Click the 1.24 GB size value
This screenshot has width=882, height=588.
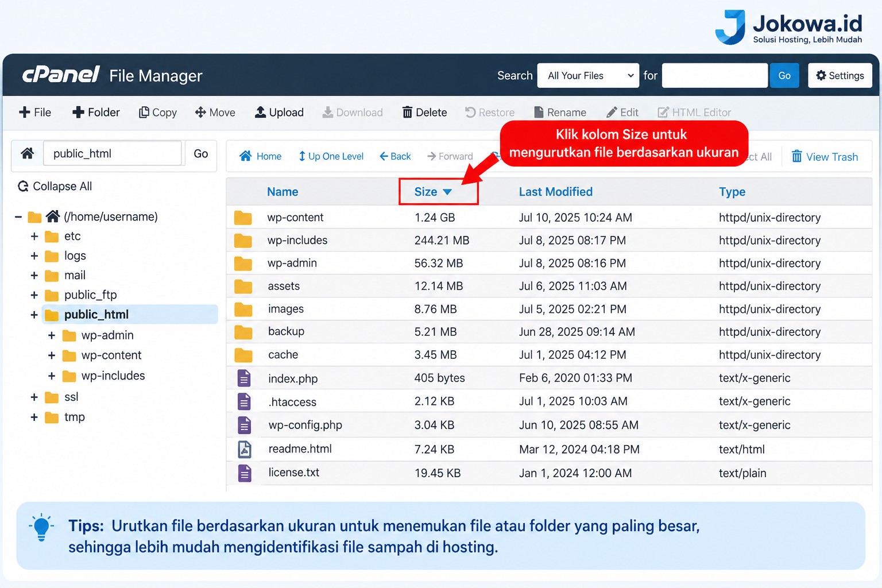click(x=435, y=218)
